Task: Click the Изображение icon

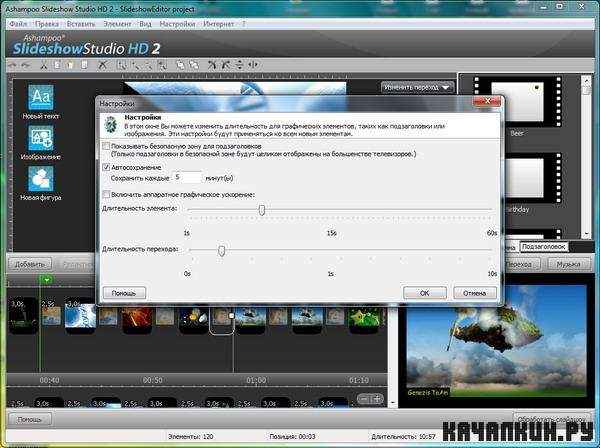Action: click(x=41, y=138)
